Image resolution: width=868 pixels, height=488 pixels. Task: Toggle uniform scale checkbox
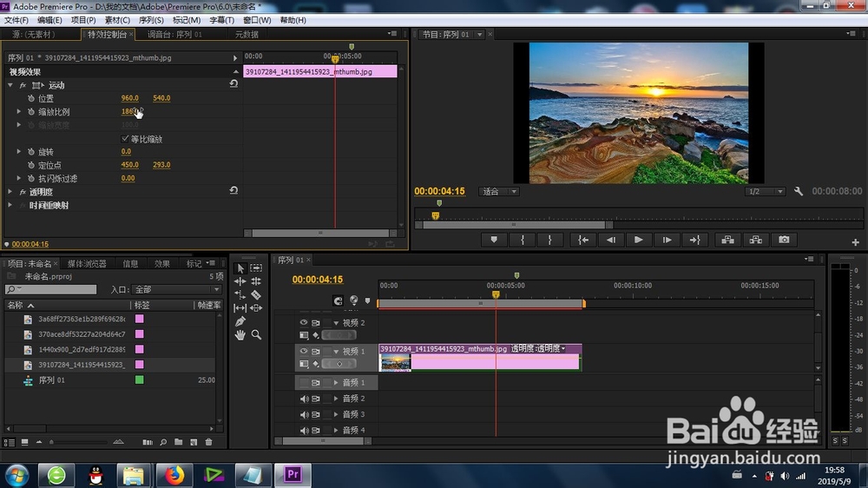click(x=124, y=138)
